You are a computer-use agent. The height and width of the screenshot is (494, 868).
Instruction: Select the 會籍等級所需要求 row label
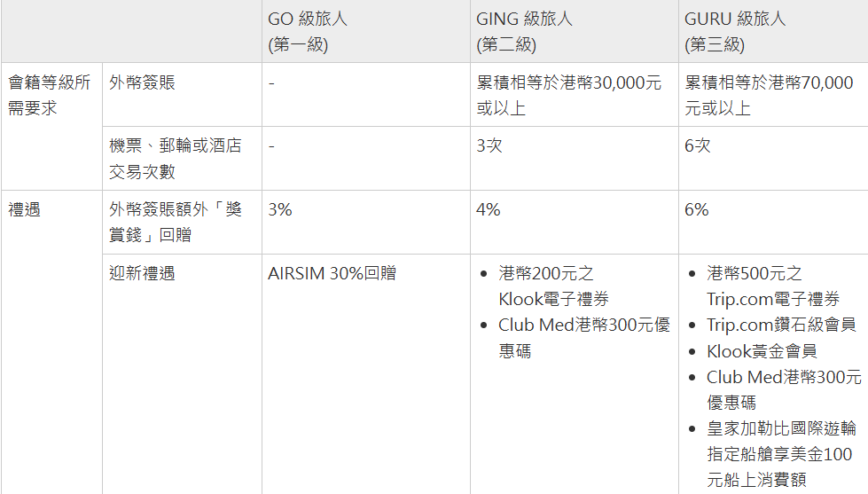tap(51, 126)
